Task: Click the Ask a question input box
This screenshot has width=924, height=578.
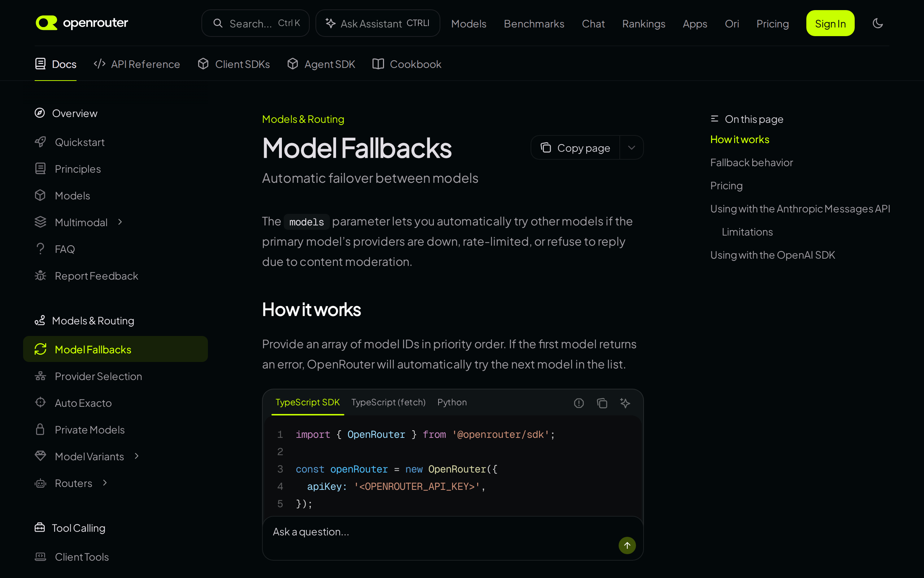Action: click(x=453, y=538)
